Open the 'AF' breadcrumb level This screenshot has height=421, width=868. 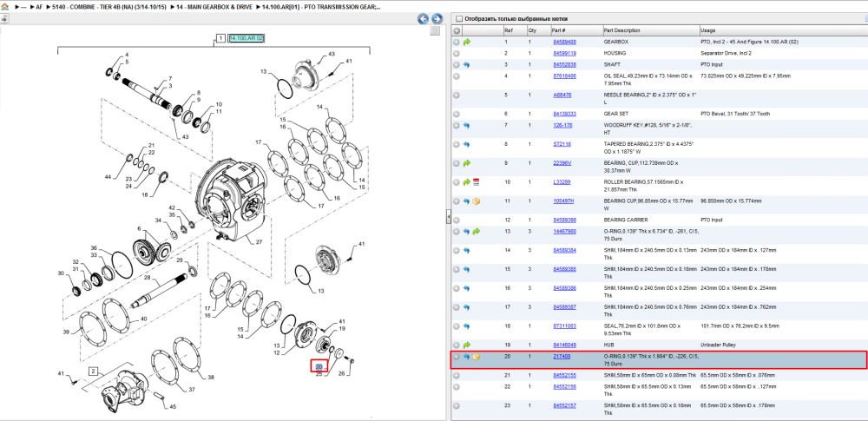39,7
